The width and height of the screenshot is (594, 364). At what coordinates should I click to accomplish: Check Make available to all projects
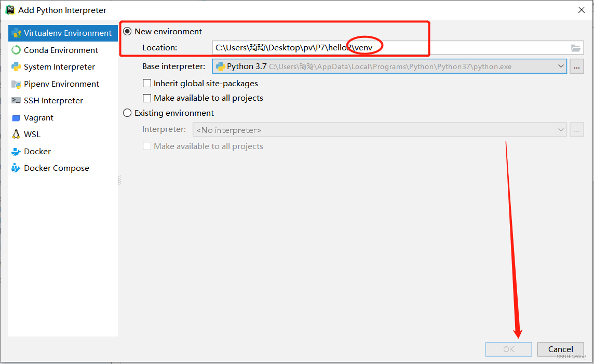pos(147,98)
